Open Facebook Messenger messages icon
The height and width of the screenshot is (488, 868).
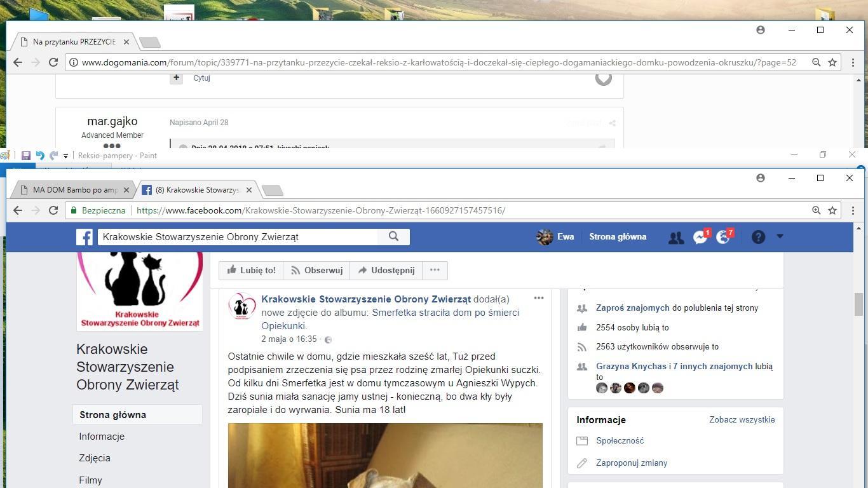click(700, 237)
